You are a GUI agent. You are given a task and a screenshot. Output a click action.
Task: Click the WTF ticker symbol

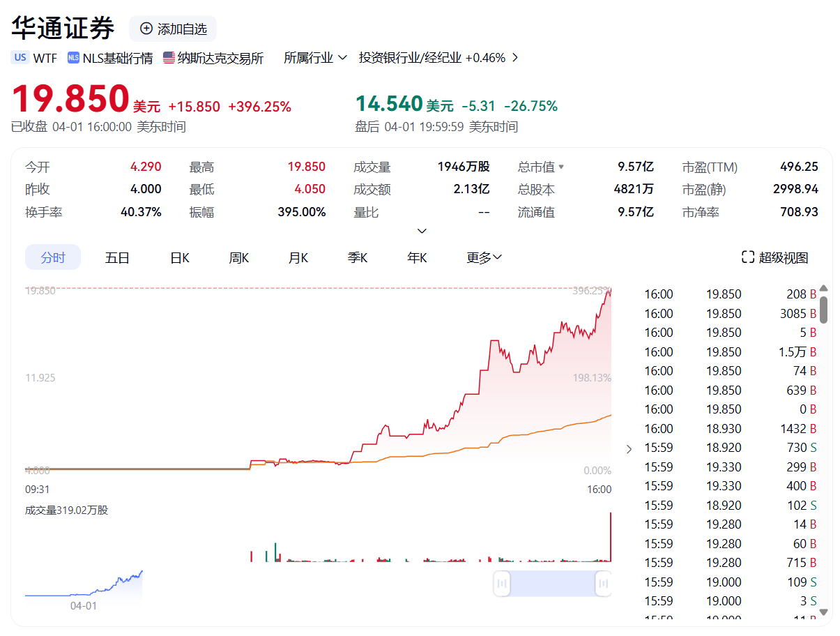click(x=45, y=58)
